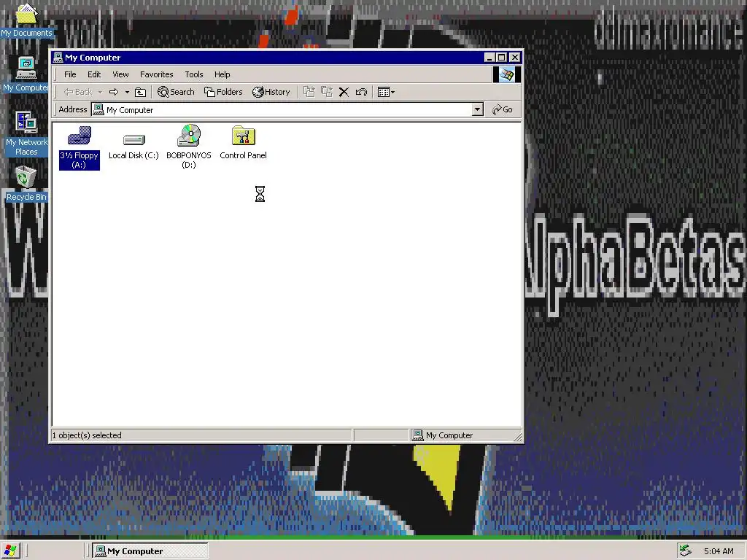The height and width of the screenshot is (560, 747).
Task: Open the File menu
Action: click(x=70, y=74)
